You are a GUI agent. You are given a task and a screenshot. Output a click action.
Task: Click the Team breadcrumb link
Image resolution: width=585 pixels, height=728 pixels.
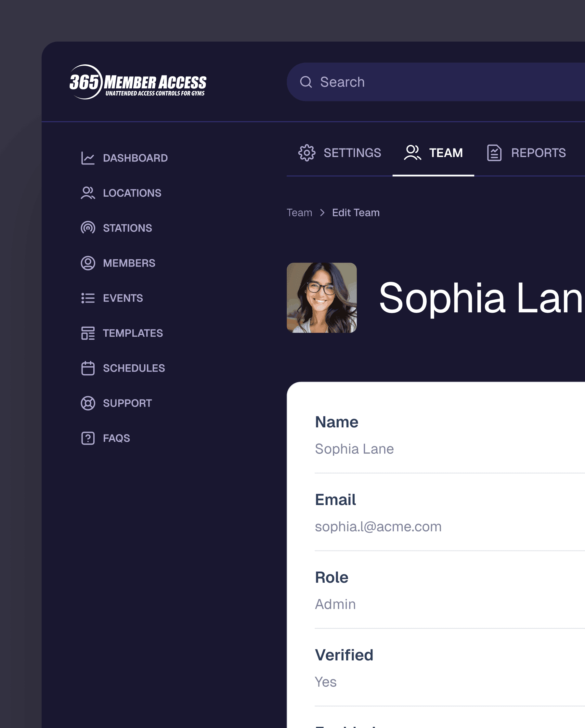point(299,213)
